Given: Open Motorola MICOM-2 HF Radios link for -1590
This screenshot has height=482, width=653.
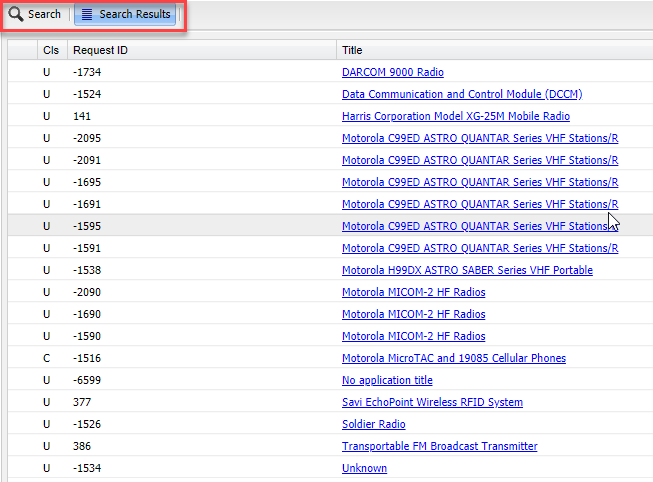Looking at the screenshot, I should pos(414,336).
